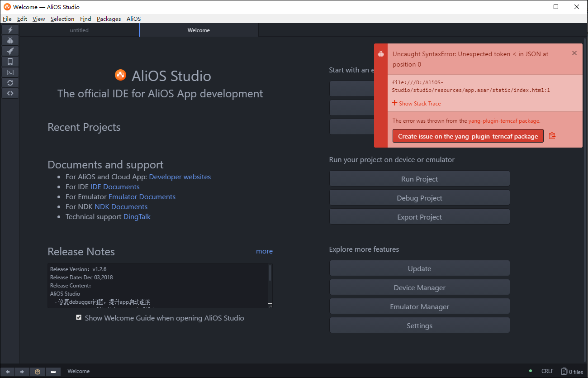Select the lightning Run icon in sidebar

click(x=9, y=29)
